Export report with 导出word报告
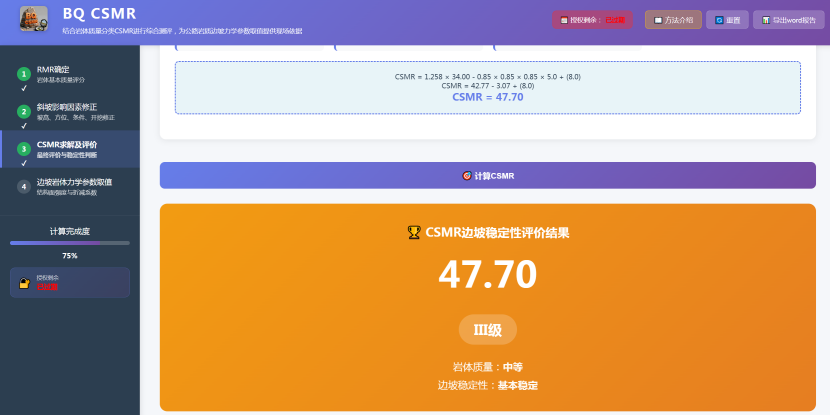The image size is (831, 415). click(x=789, y=20)
